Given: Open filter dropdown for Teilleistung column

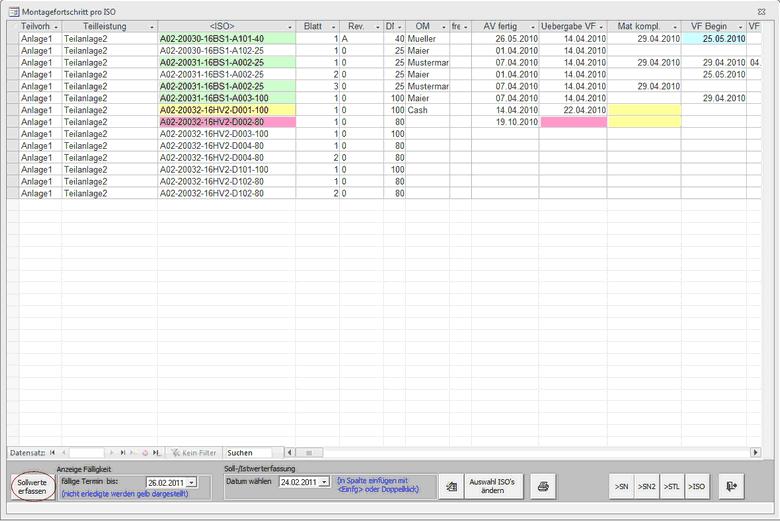Looking at the screenshot, I should pyautogui.click(x=151, y=26).
